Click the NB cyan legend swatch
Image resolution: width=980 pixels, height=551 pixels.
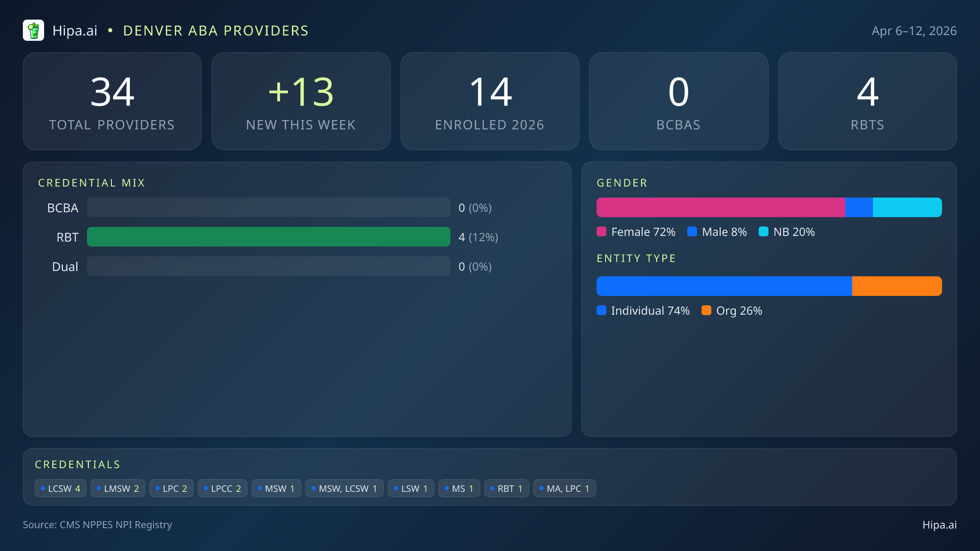[x=763, y=232]
